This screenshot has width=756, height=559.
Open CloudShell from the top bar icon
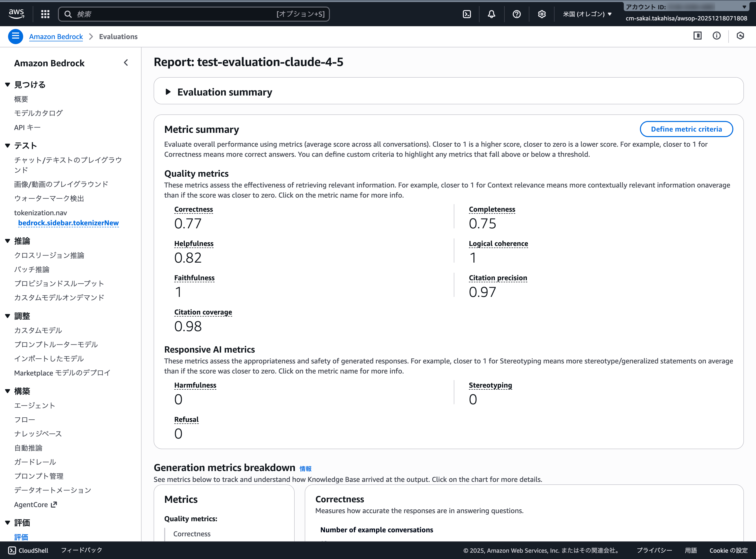point(467,14)
